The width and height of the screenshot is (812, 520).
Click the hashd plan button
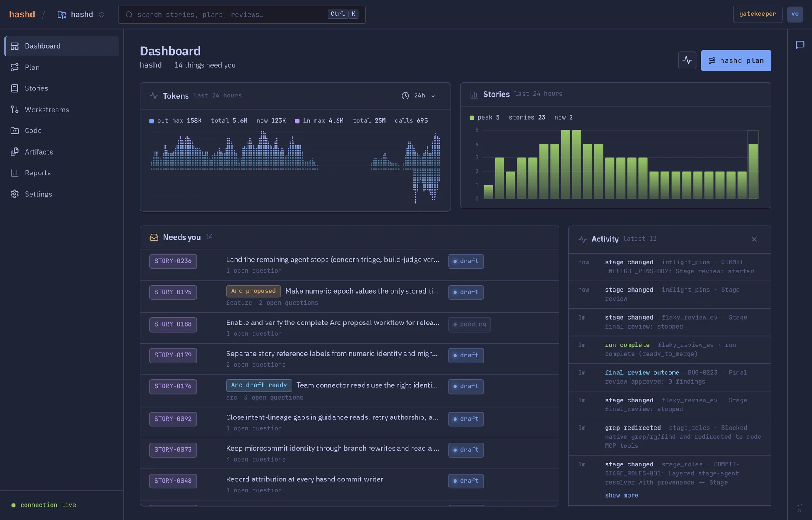736,60
